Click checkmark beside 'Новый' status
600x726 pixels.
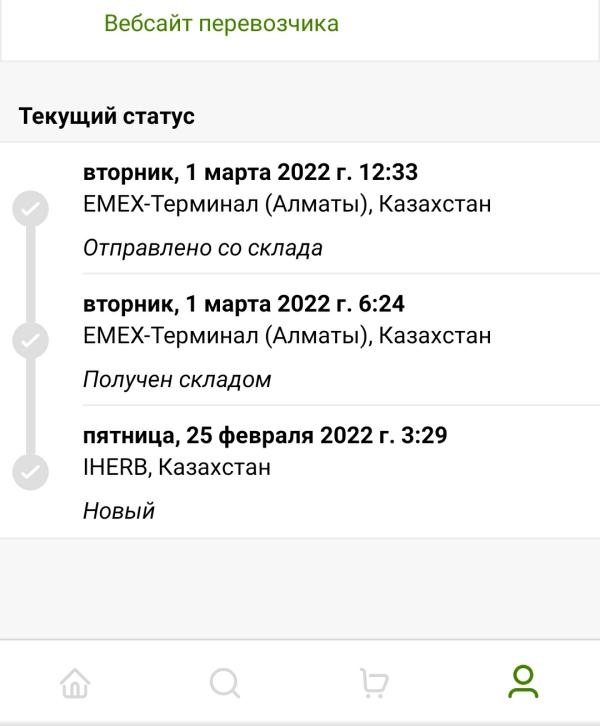pyautogui.click(x=31, y=472)
